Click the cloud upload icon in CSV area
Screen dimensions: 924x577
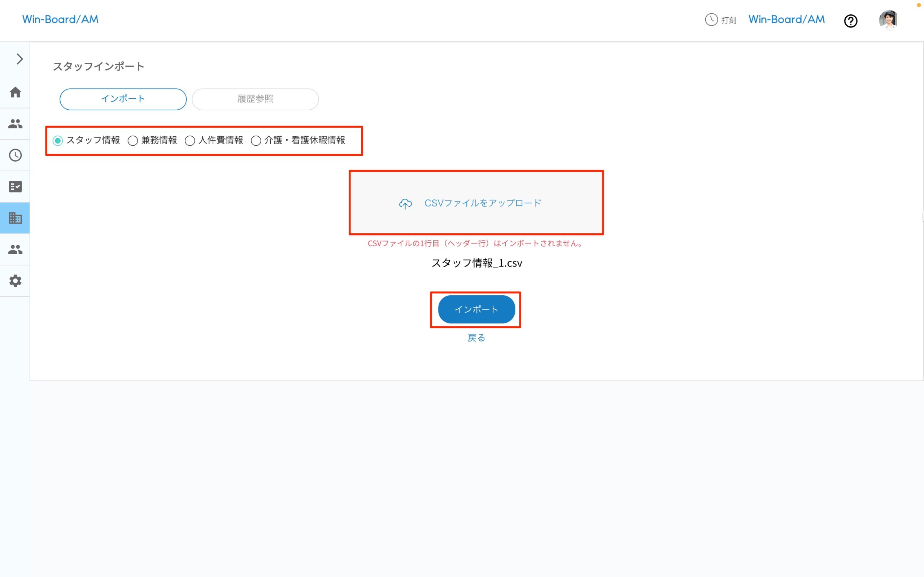405,204
